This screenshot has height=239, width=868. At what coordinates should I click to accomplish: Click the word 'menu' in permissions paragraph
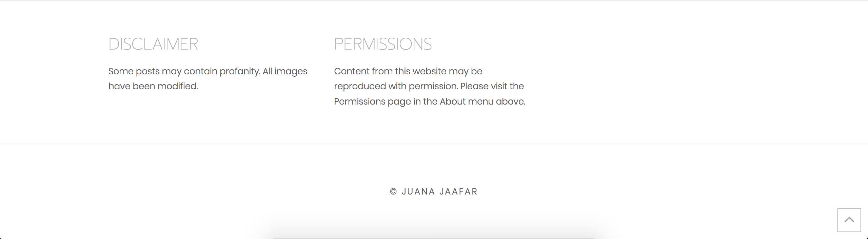click(481, 102)
